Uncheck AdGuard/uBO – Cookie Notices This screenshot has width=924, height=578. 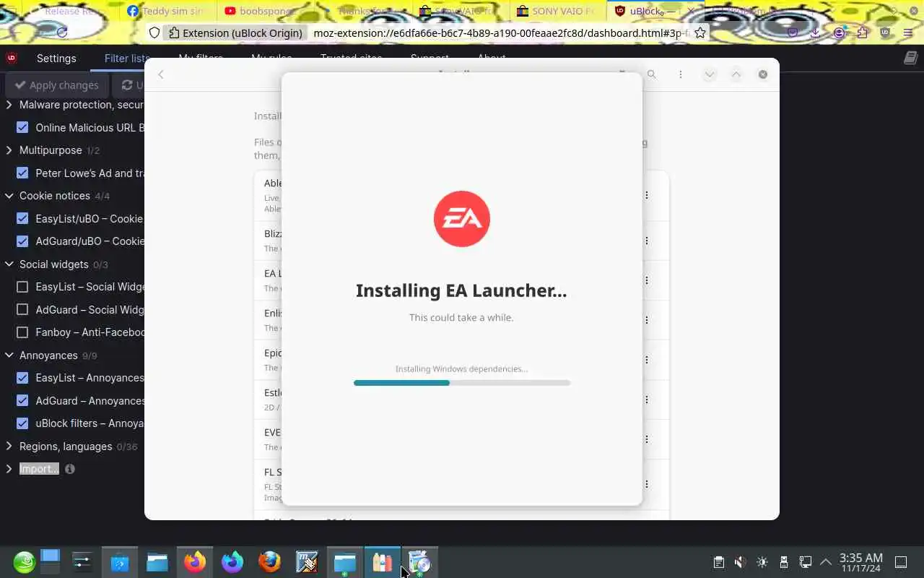pyautogui.click(x=22, y=241)
